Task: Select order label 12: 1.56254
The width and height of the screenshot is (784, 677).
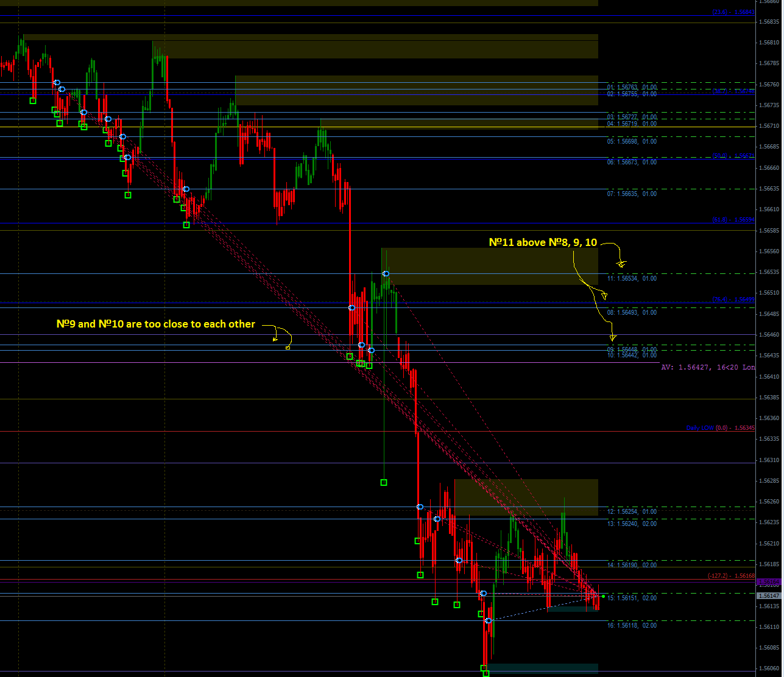Action: click(x=632, y=511)
